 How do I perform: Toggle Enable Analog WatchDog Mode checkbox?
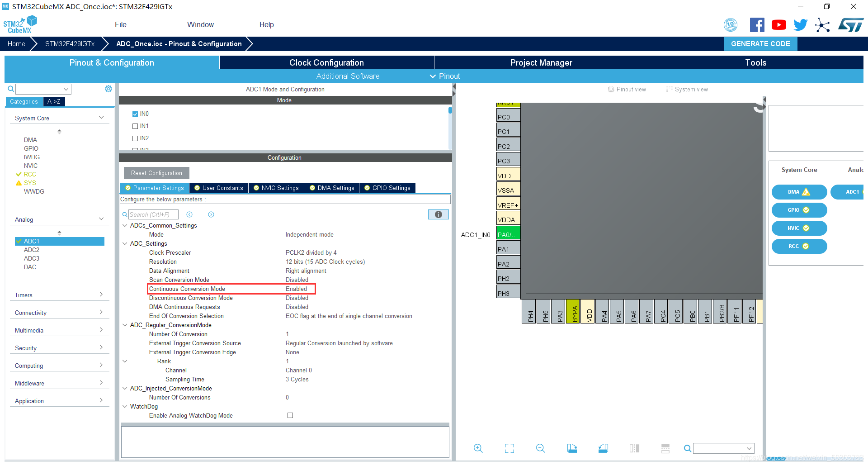(290, 415)
